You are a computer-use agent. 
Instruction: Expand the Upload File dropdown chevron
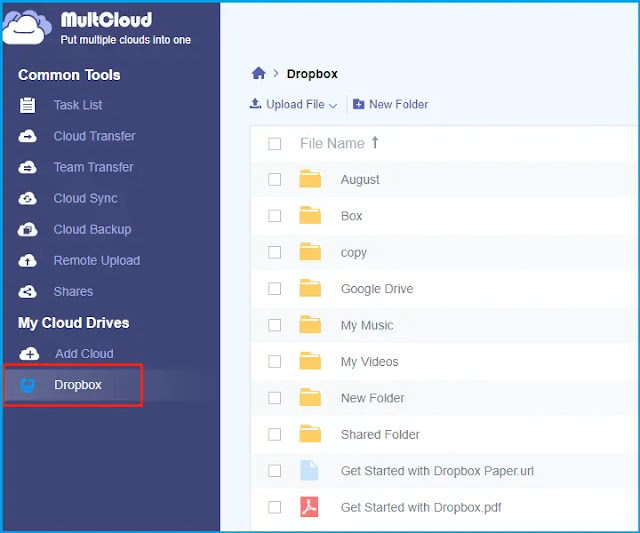point(333,106)
